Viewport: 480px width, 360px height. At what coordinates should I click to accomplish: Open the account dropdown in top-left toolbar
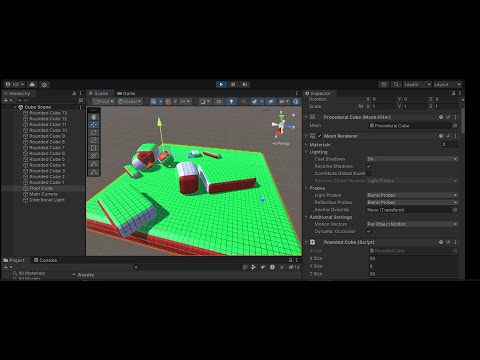pyautogui.click(x=15, y=85)
